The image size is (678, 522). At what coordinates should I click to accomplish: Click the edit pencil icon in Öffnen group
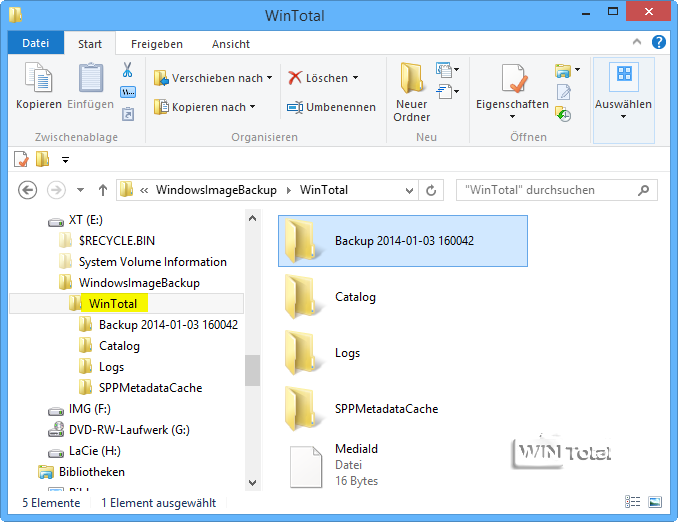point(564,92)
